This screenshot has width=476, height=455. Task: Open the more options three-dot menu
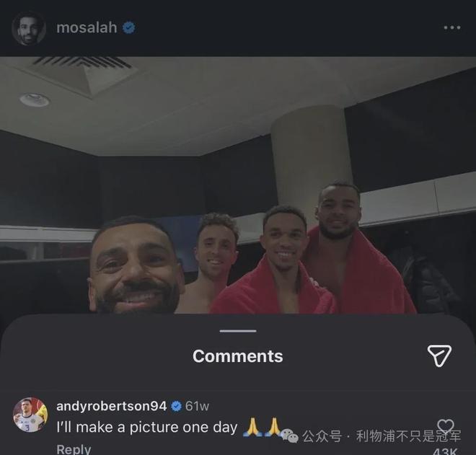[x=452, y=27]
